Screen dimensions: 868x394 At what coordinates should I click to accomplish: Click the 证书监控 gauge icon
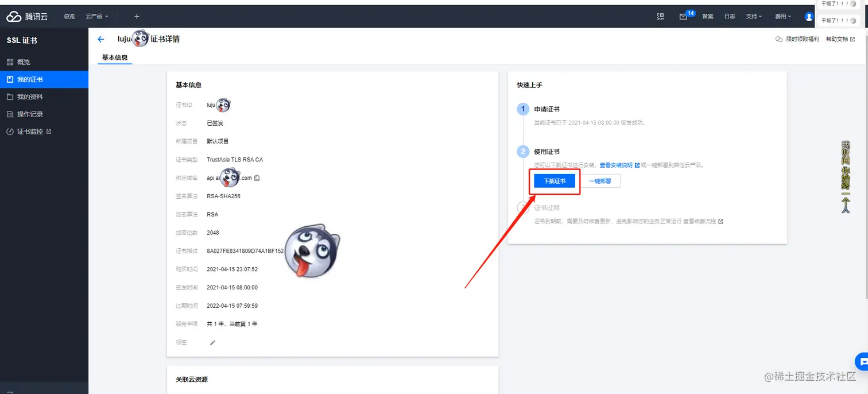[x=10, y=132]
